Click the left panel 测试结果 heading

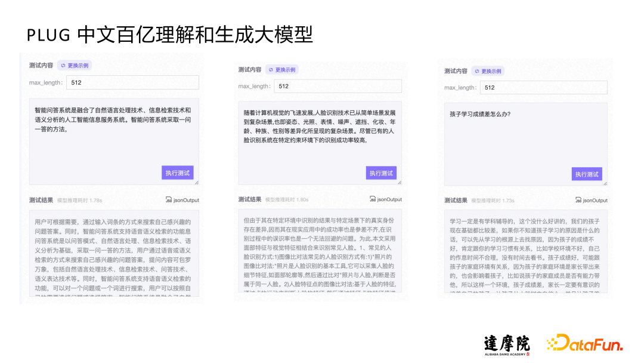(x=41, y=200)
